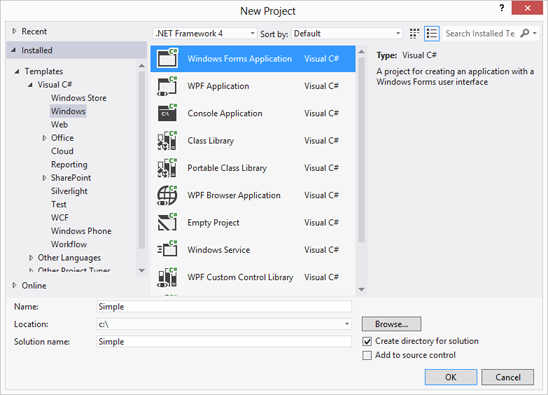This screenshot has width=548, height=395.
Task: Click the OK button
Action: tap(451, 377)
